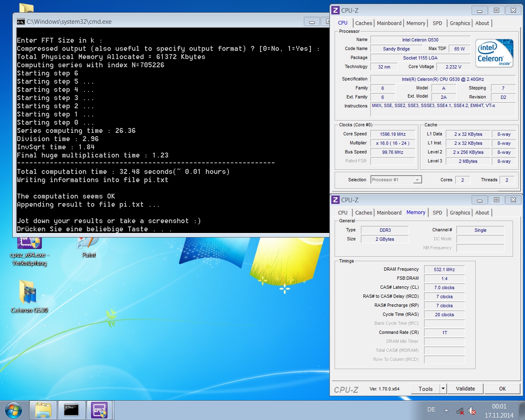
Task: Click the processor Name field Intel Celeron G530
Action: click(x=420, y=40)
